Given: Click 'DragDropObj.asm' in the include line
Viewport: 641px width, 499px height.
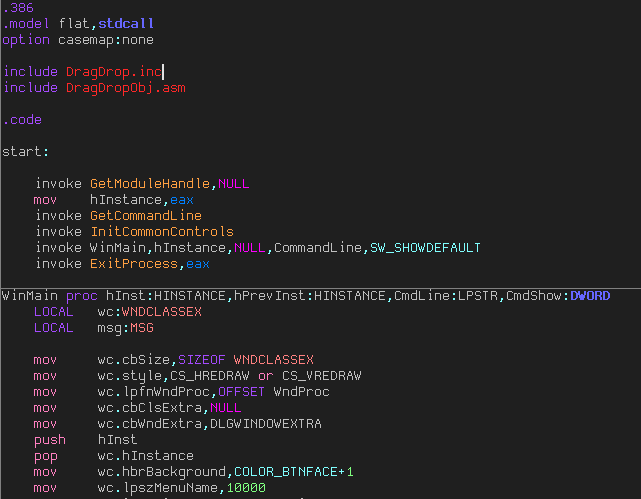Looking at the screenshot, I should tap(126, 88).
